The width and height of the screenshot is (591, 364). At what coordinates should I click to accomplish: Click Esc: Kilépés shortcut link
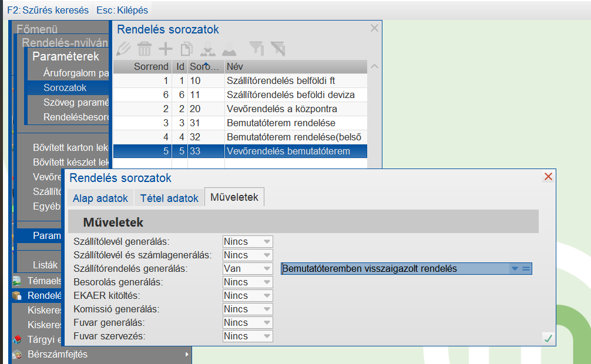(x=122, y=10)
